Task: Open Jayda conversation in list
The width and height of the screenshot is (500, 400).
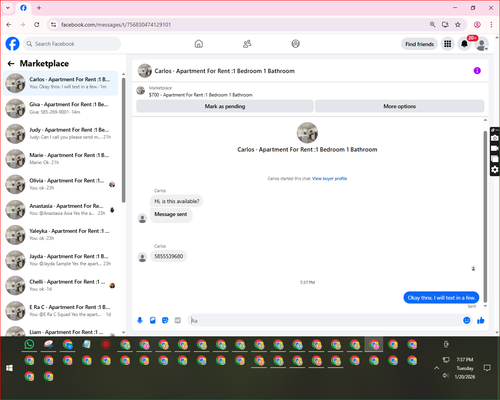Action: tap(61, 260)
